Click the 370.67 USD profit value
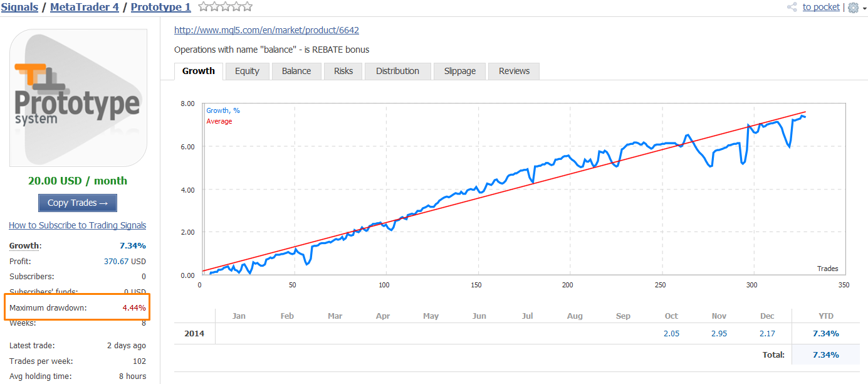 click(x=125, y=262)
